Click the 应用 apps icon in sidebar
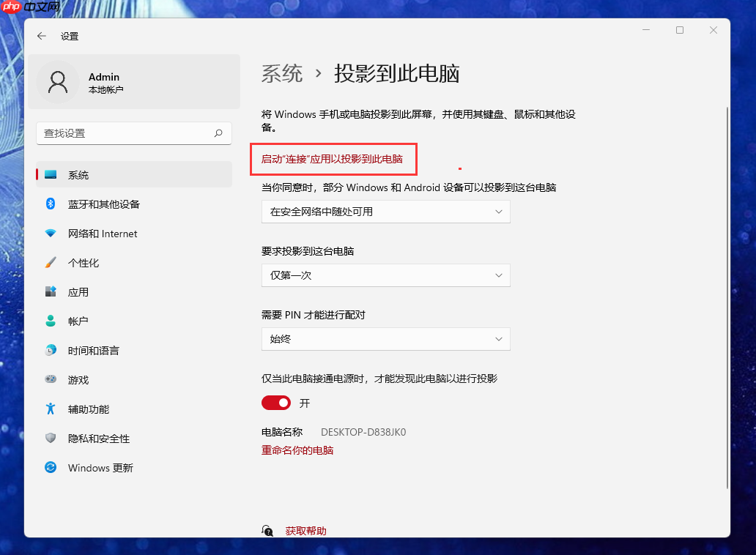The width and height of the screenshot is (756, 555). [51, 291]
